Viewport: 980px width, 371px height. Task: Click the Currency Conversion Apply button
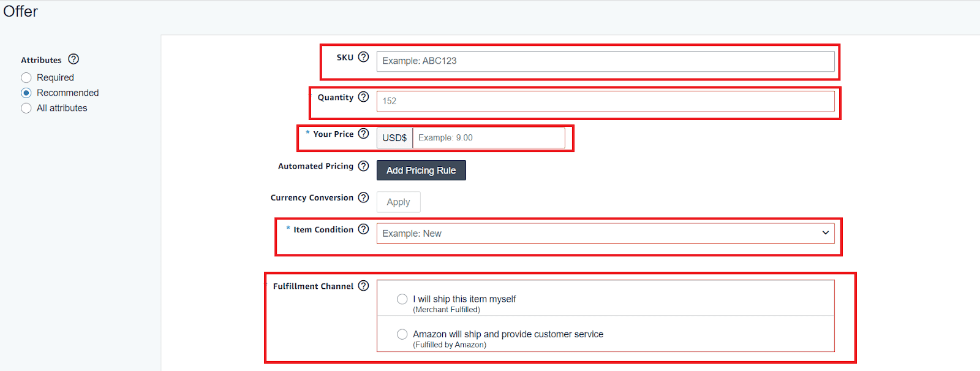[x=398, y=202]
